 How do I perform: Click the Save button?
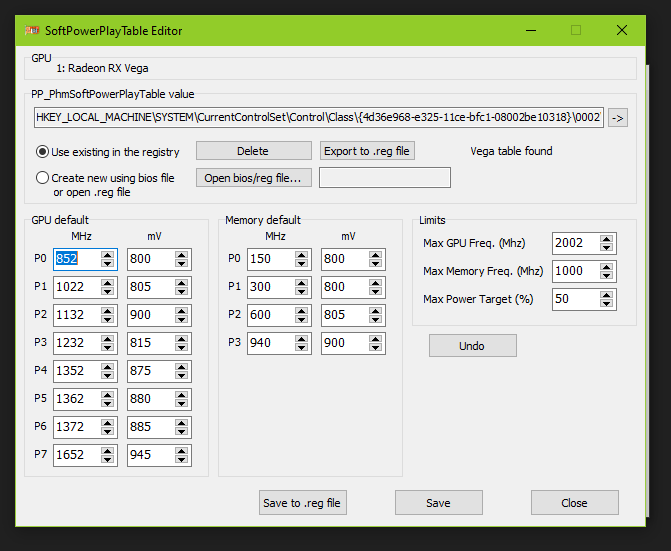[x=439, y=503]
